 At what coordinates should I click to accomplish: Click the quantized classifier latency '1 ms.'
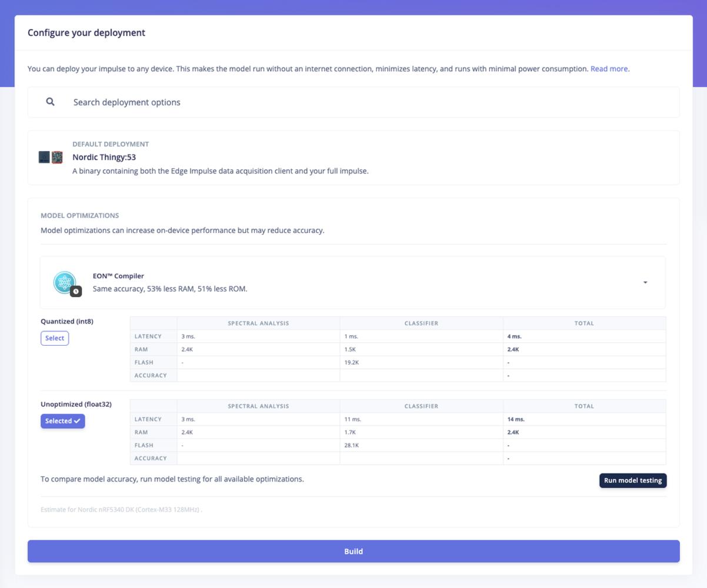click(351, 336)
